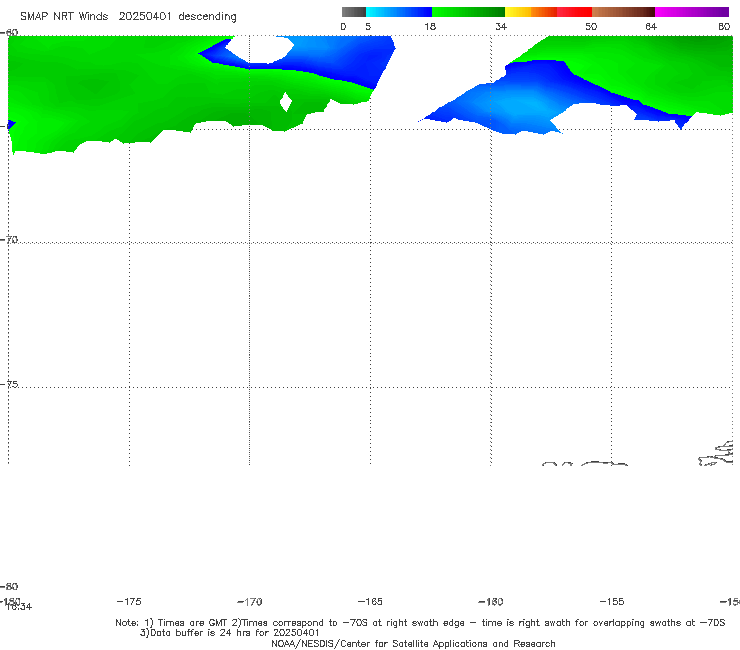Image resolution: width=740 pixels, height=650 pixels.
Task: Click the color bar label '18'
Action: pyautogui.click(x=430, y=27)
